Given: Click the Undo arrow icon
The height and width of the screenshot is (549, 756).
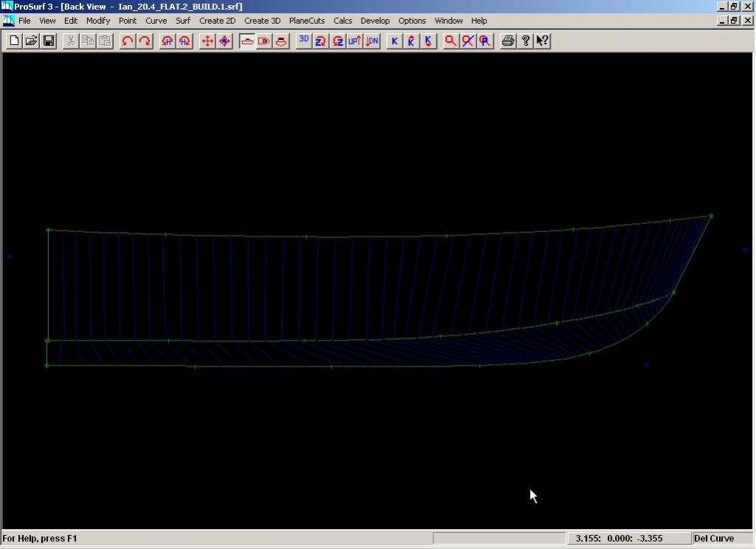Looking at the screenshot, I should pyautogui.click(x=128, y=41).
